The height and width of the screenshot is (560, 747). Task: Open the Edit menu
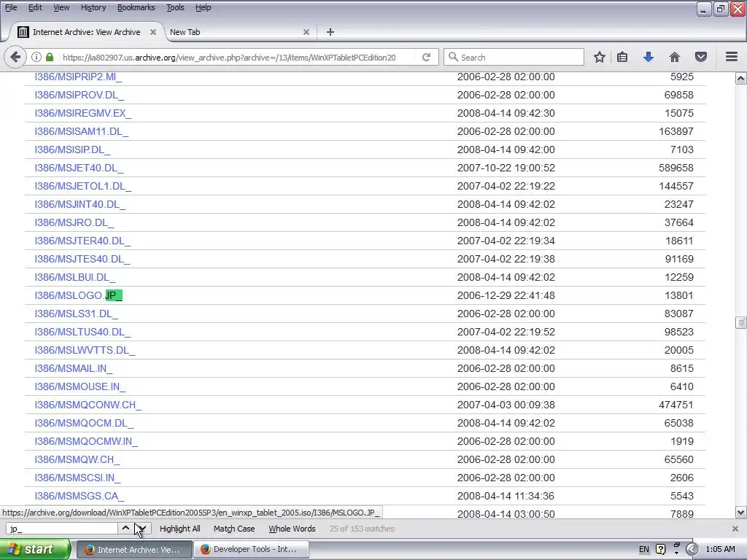pyautogui.click(x=35, y=7)
